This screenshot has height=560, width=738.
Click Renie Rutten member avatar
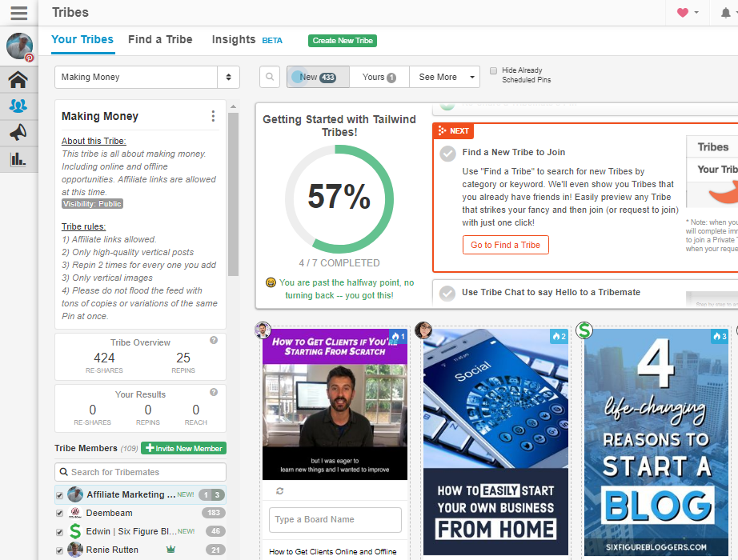[75, 550]
